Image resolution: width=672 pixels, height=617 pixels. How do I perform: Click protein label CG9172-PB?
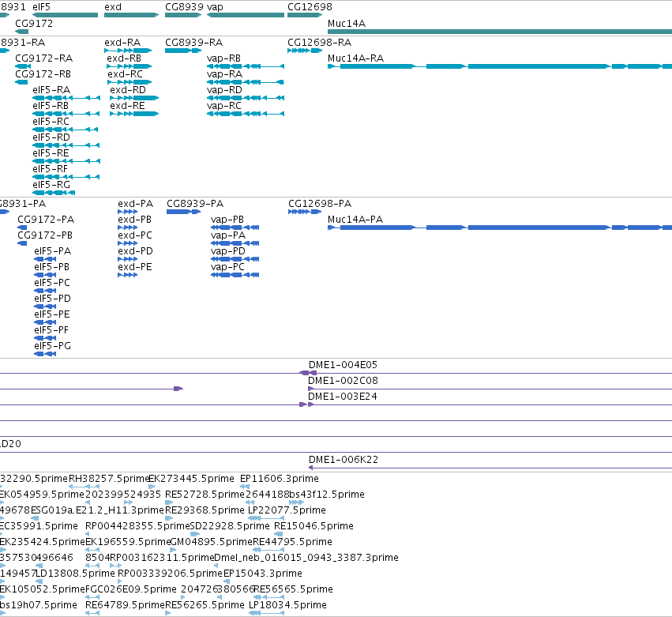coord(45,235)
